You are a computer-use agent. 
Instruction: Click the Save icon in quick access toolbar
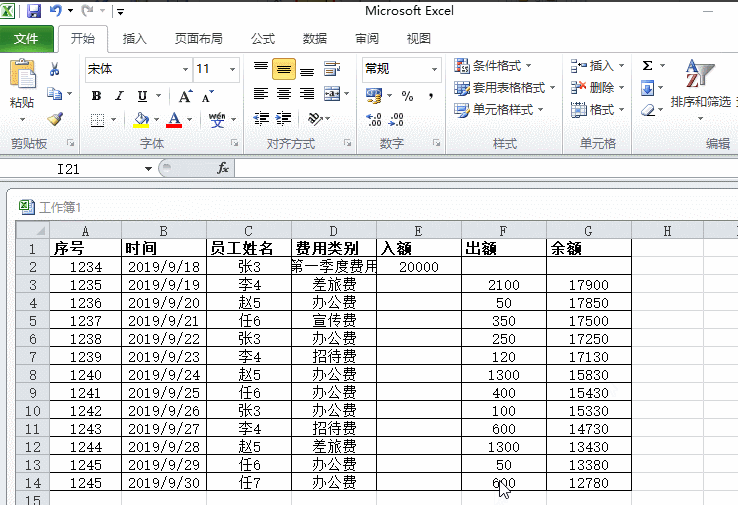tap(33, 10)
